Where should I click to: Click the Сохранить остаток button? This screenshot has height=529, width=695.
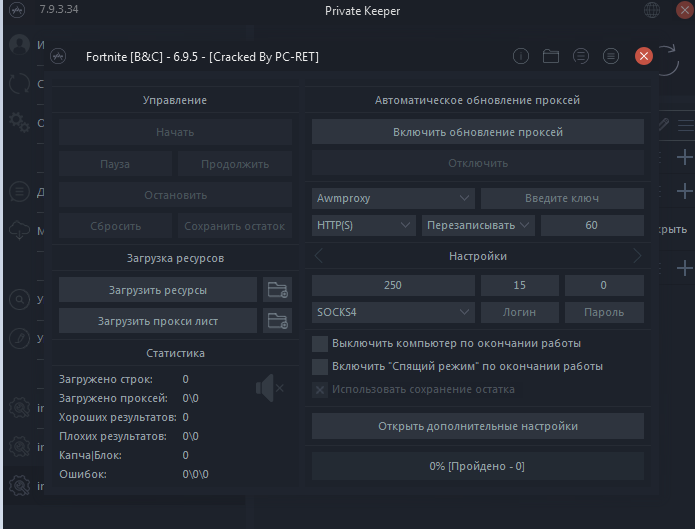[235, 226]
